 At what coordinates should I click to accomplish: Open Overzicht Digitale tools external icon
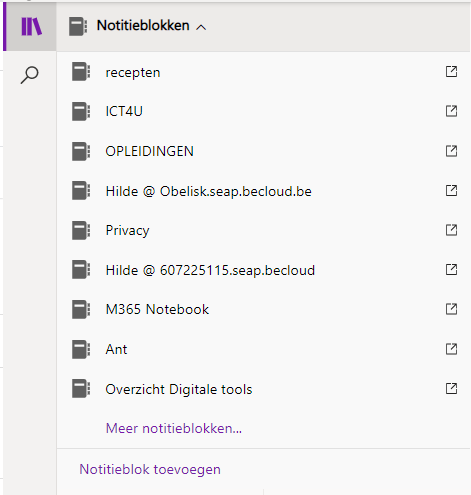tap(451, 388)
